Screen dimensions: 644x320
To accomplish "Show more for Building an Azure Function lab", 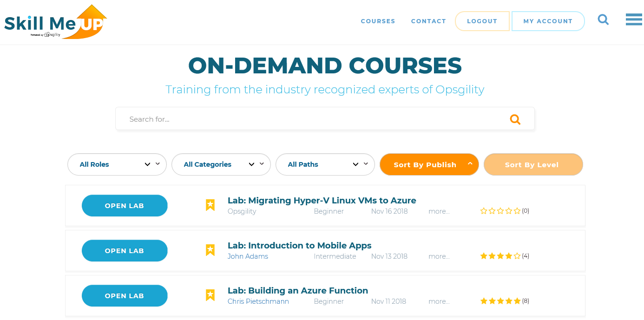I will pos(439,301).
